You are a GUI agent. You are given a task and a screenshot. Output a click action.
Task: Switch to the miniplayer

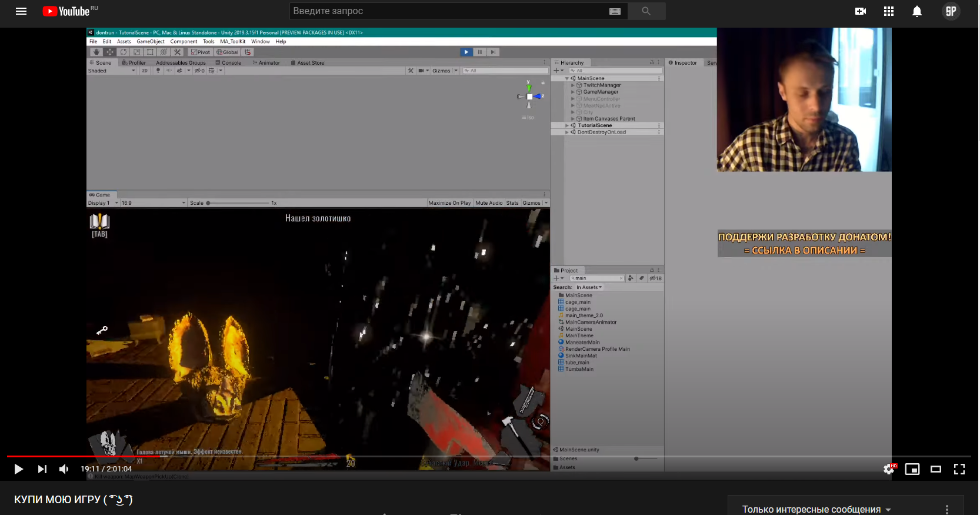[x=912, y=469]
